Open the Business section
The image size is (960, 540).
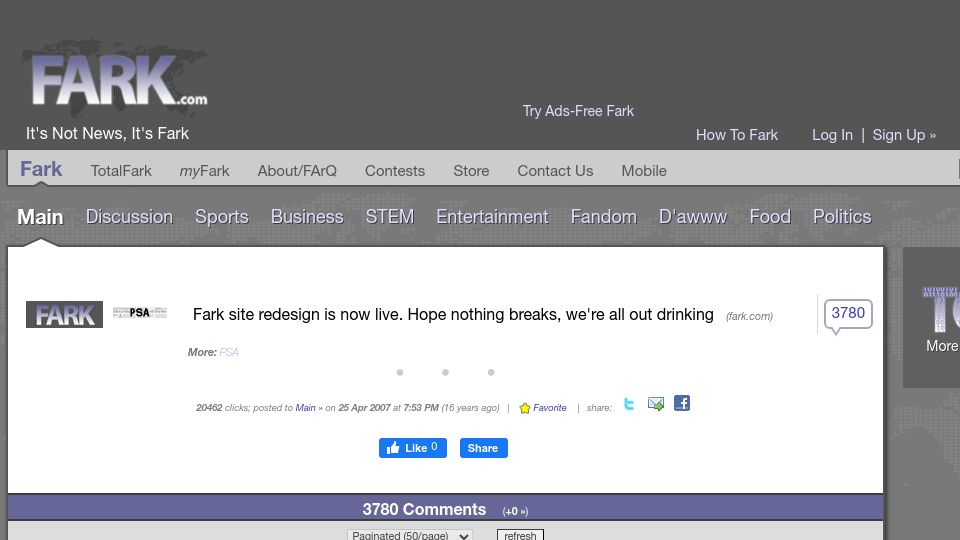(307, 217)
